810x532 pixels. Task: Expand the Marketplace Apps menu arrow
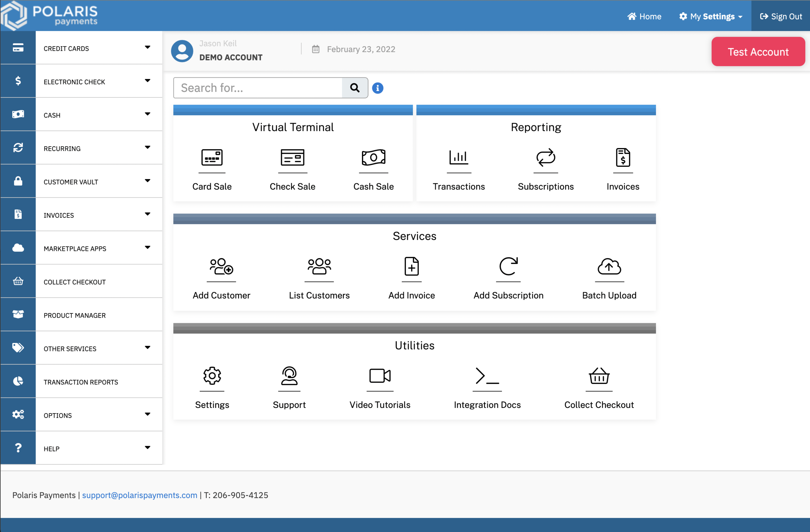coord(147,247)
